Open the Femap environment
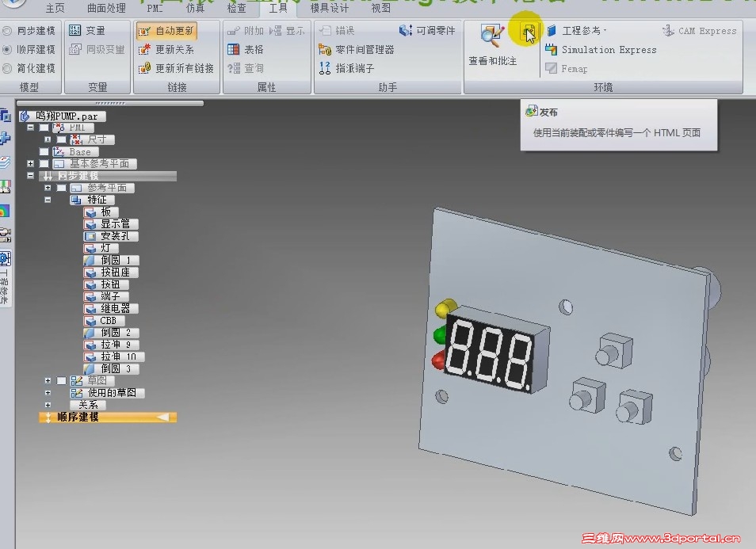 point(567,68)
